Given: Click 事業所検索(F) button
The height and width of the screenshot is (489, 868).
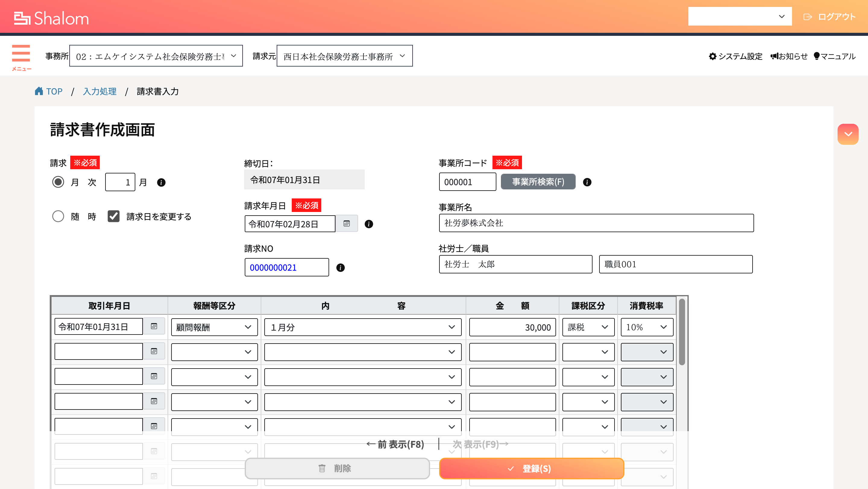Looking at the screenshot, I should pyautogui.click(x=538, y=182).
